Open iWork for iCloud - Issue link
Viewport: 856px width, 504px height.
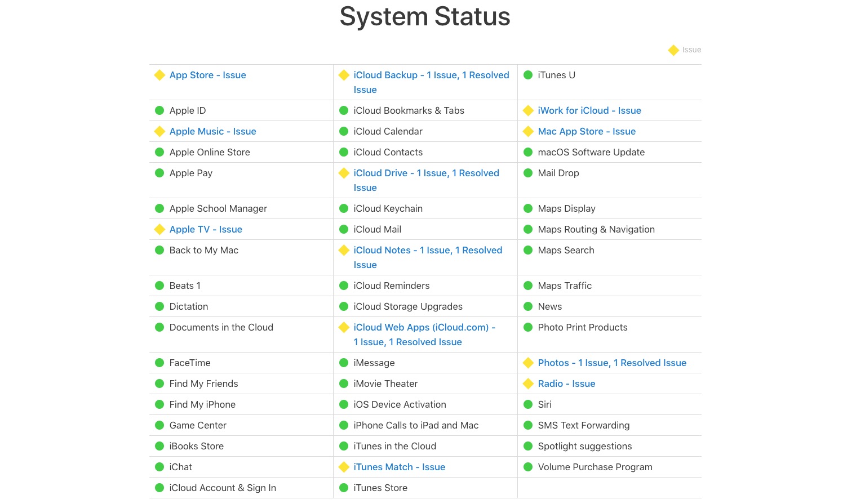pos(589,110)
